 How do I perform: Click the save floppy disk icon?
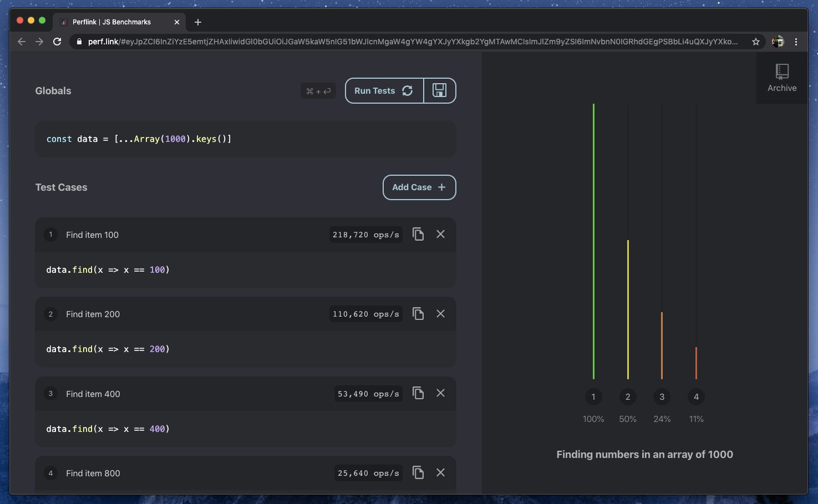440,91
